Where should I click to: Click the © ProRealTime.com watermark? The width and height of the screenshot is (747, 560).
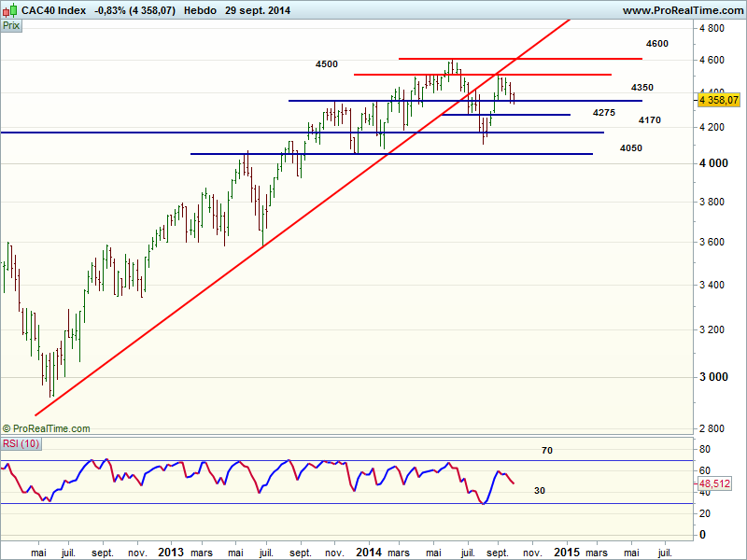coord(47,428)
